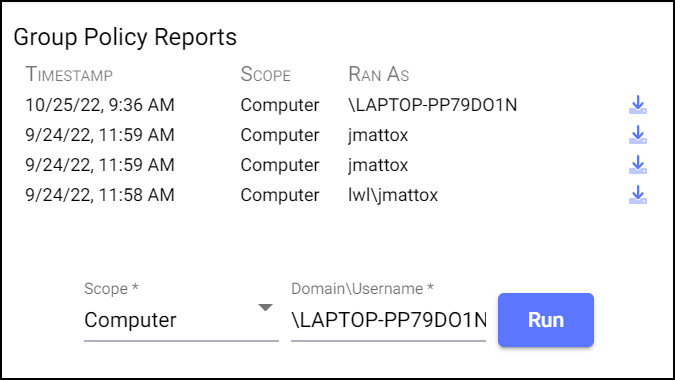Download the lwl\jmattox 11:58 AM report
The image size is (675, 380).
638,195
